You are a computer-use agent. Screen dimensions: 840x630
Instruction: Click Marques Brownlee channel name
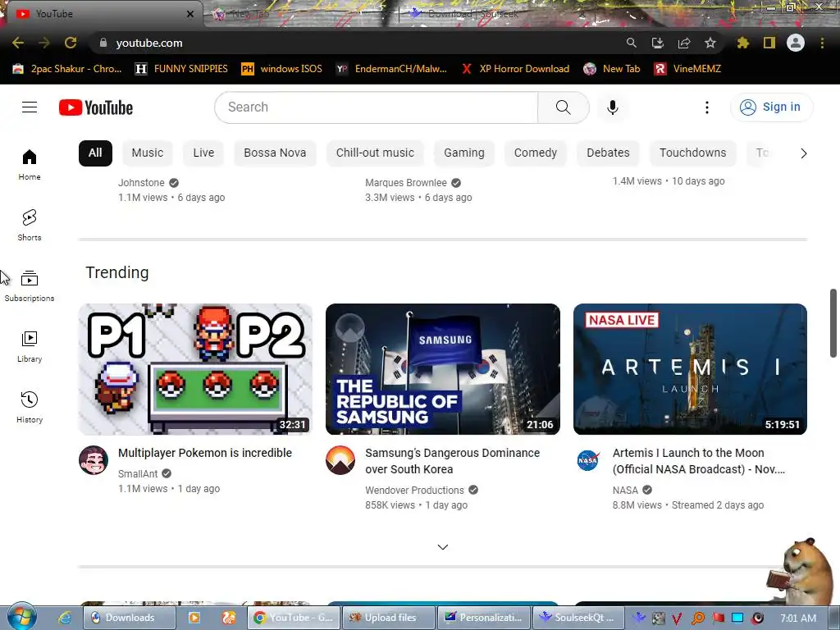pos(405,183)
